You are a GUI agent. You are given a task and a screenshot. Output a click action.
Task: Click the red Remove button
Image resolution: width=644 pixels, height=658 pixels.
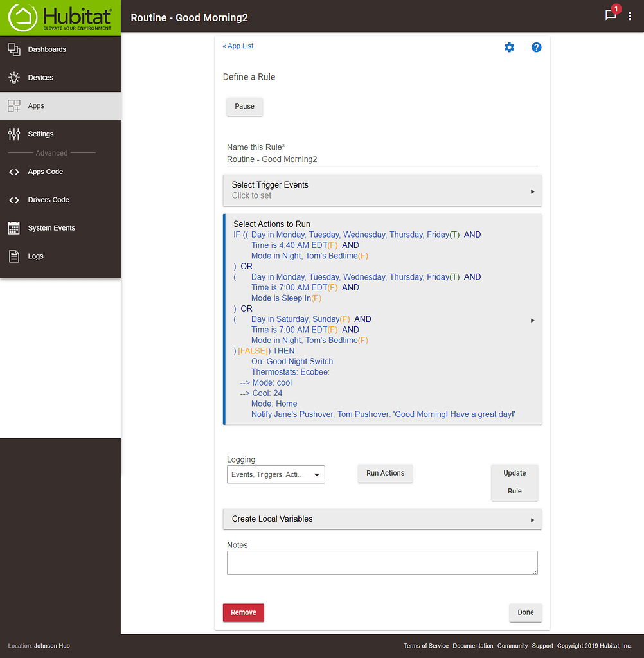[x=243, y=613]
